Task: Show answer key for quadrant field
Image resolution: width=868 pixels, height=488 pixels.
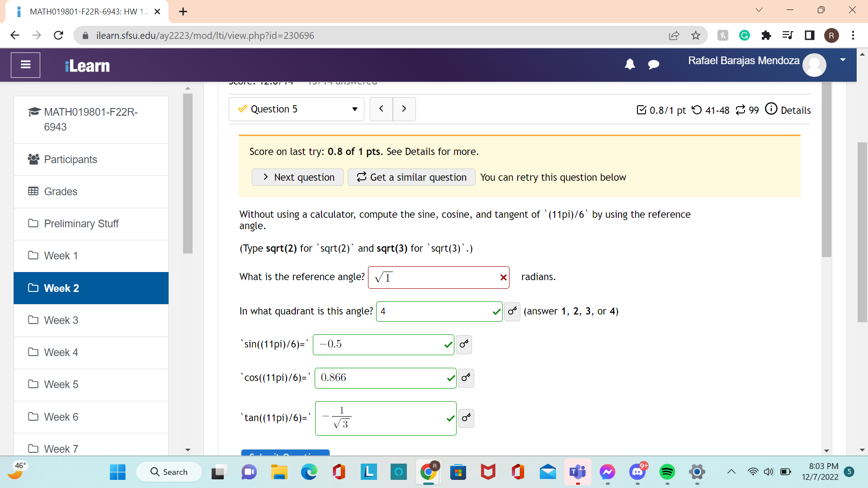Action: pos(512,311)
